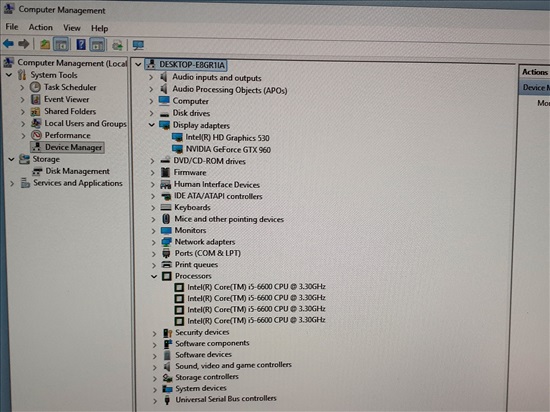Toggle the Show/Hide Console Tree icon
550x412 pixels.
coord(61,45)
